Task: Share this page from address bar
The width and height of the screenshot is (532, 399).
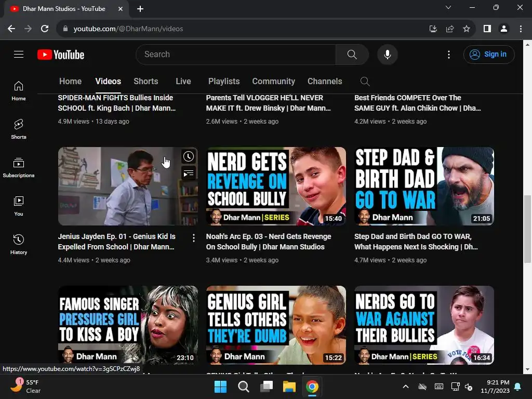Action: coord(450,29)
